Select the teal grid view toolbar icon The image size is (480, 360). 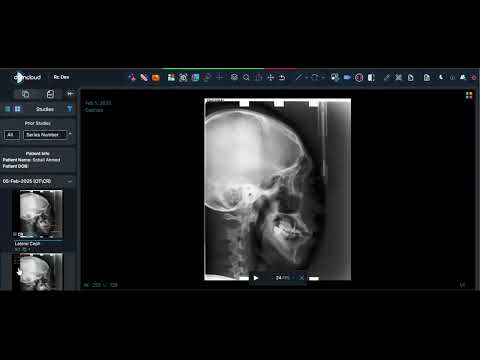(x=195, y=78)
